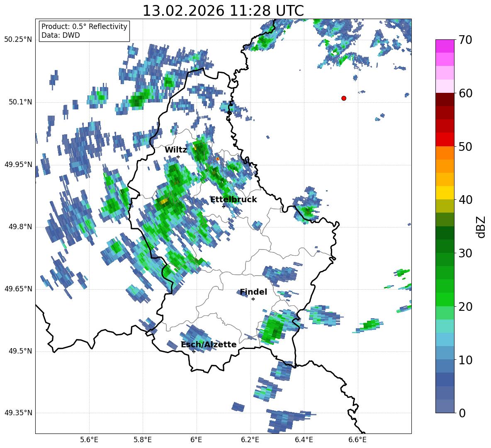Click the Esch/Alzette station cross marker
The image size is (491, 448).
(194, 351)
